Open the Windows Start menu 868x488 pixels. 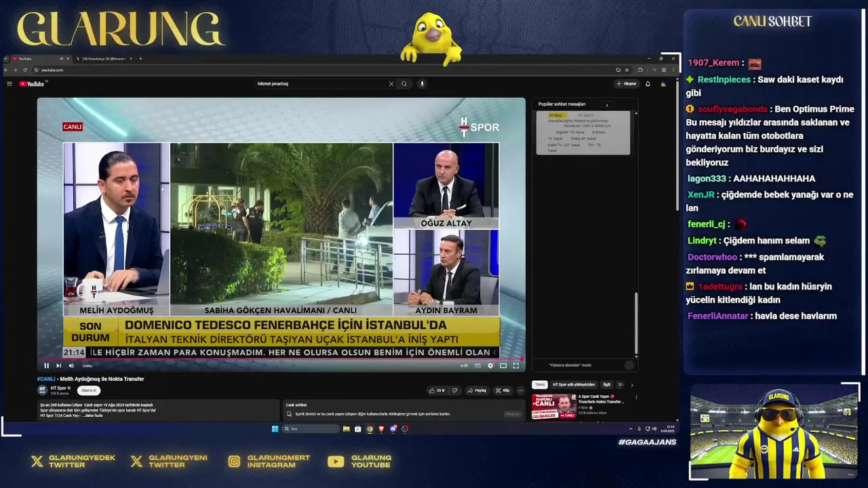coord(275,429)
